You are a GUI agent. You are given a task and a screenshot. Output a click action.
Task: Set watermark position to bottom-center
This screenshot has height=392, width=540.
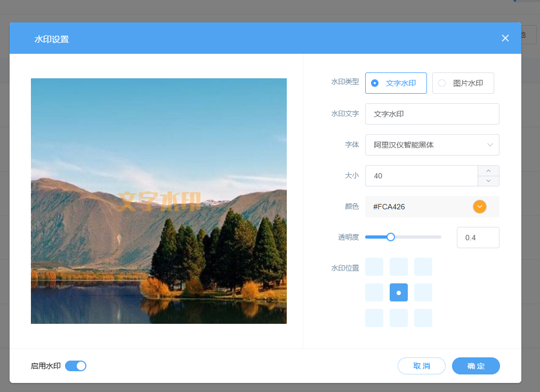(x=399, y=318)
